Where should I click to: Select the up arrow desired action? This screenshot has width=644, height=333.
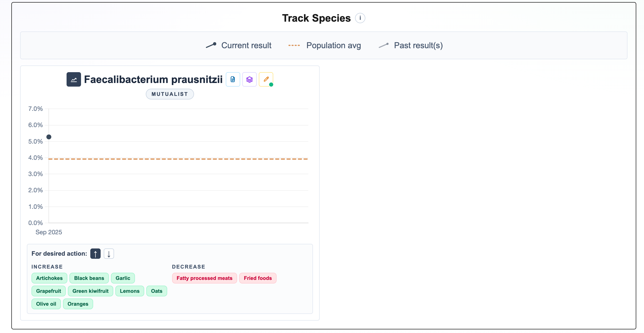95,254
